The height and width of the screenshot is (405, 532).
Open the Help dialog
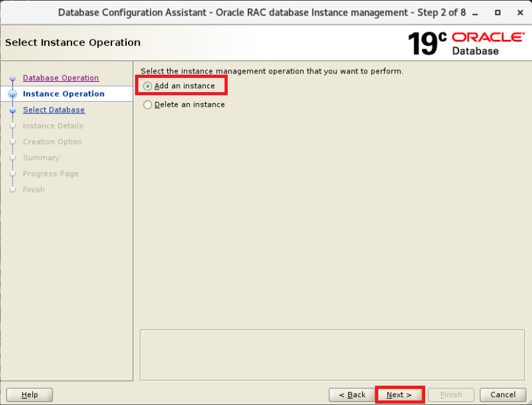[30, 395]
